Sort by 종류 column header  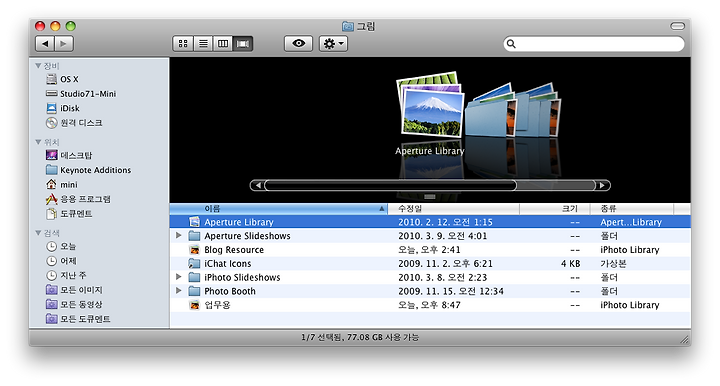click(631, 209)
